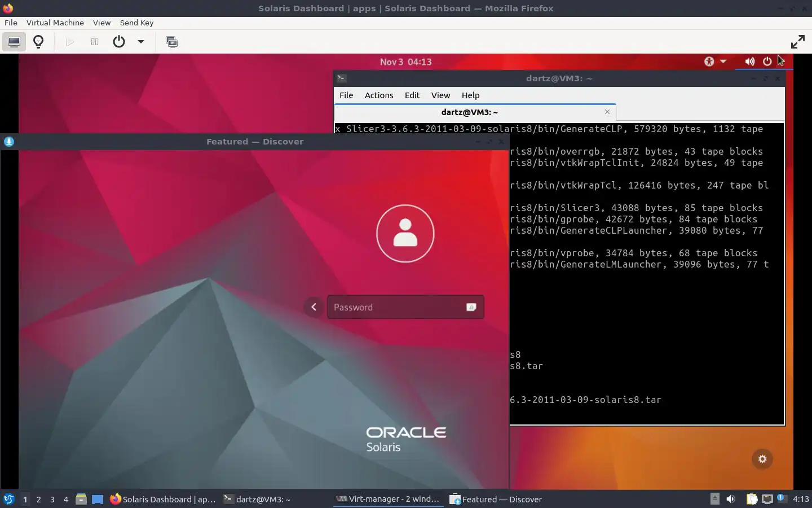
Task: Click the network tray icon
Action: tap(767, 499)
